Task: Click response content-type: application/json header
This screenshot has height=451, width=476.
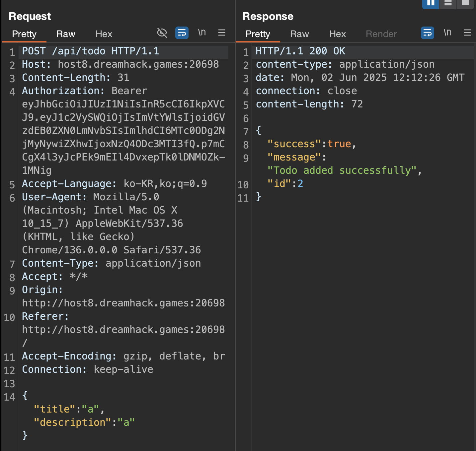Action: click(345, 64)
